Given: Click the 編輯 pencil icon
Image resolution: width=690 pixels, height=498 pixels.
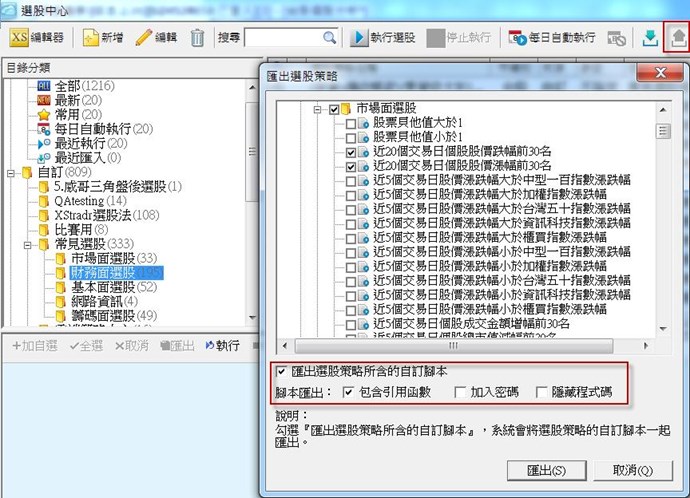Looking at the screenshot, I should coord(144,38).
